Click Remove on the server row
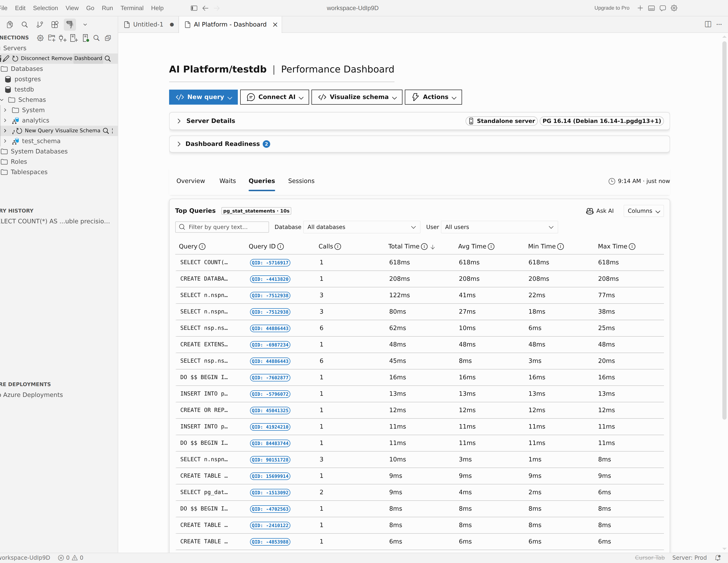Screen dimensions: 728x563 [x=62, y=58]
